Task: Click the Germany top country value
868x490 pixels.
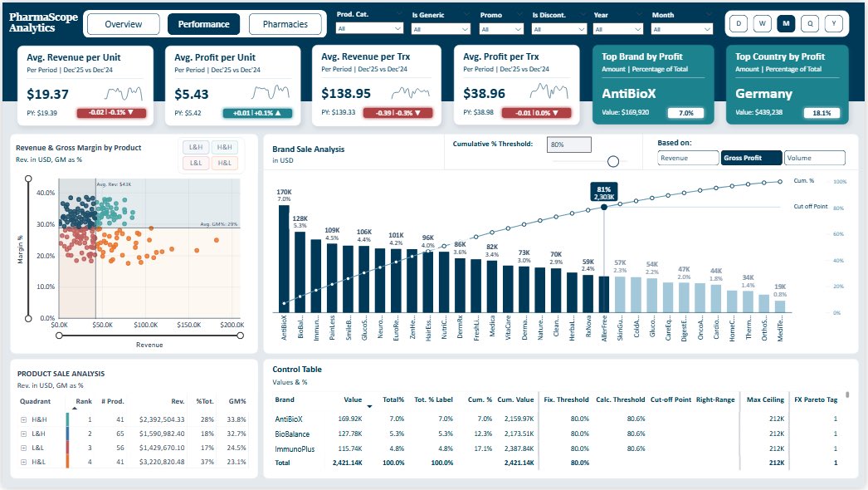Action: (x=763, y=94)
